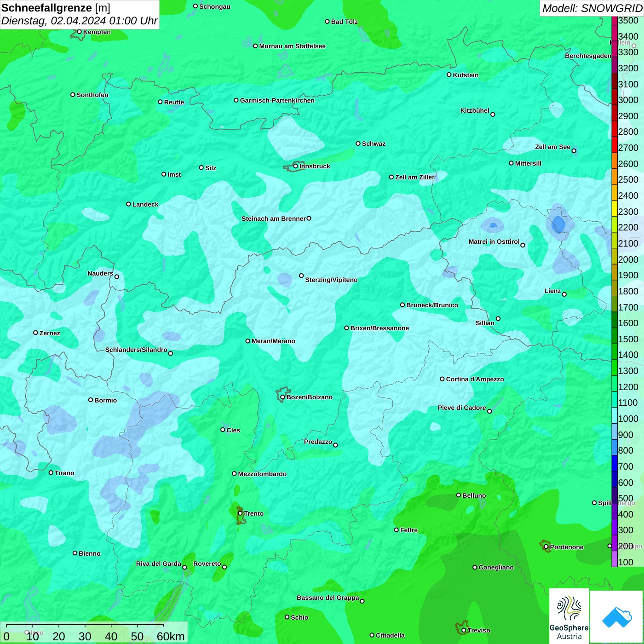Click the GeoSphere Austria logo
644x644 pixels.
pos(569,616)
